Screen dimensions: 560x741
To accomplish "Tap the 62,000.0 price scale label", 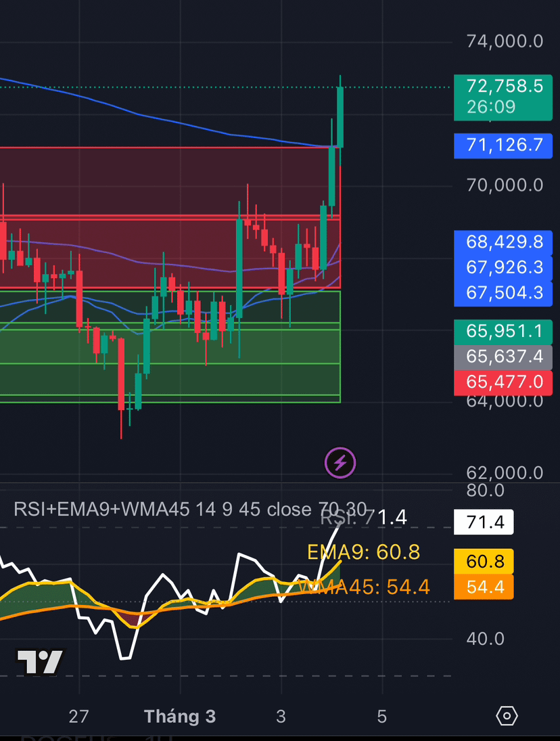I will point(505,472).
